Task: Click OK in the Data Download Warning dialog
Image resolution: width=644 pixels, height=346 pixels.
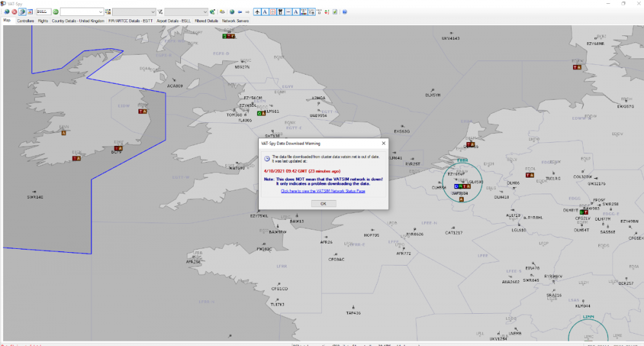Action: point(323,203)
